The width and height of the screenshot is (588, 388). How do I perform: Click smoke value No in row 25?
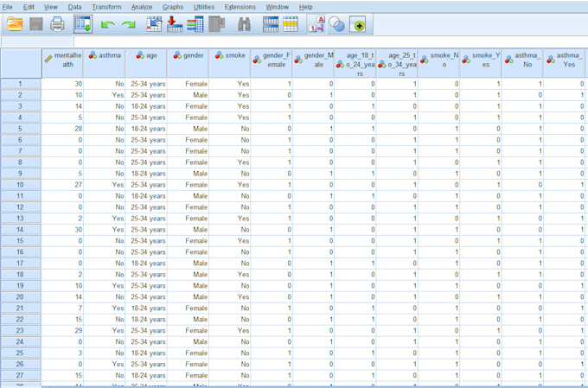pos(230,353)
